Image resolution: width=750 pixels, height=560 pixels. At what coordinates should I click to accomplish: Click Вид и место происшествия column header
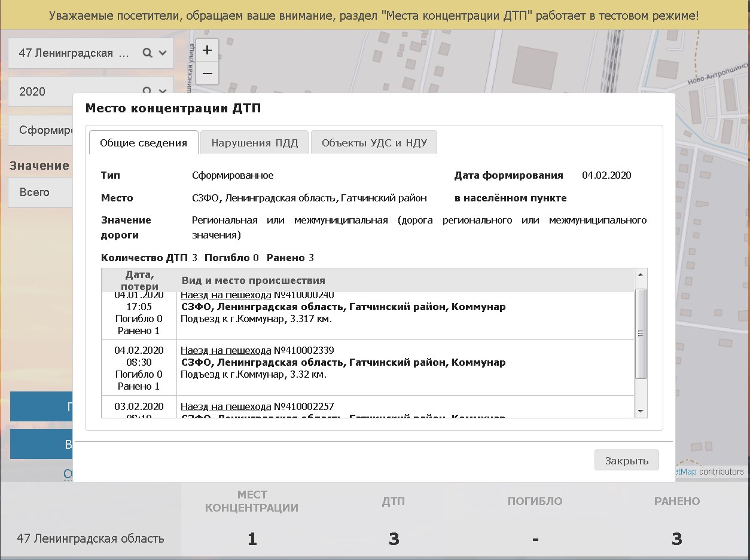[x=254, y=280]
